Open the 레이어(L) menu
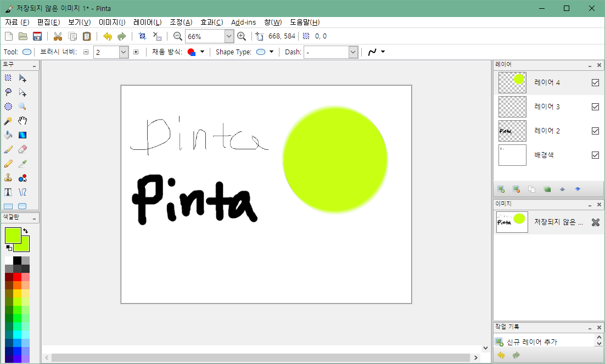 [147, 23]
